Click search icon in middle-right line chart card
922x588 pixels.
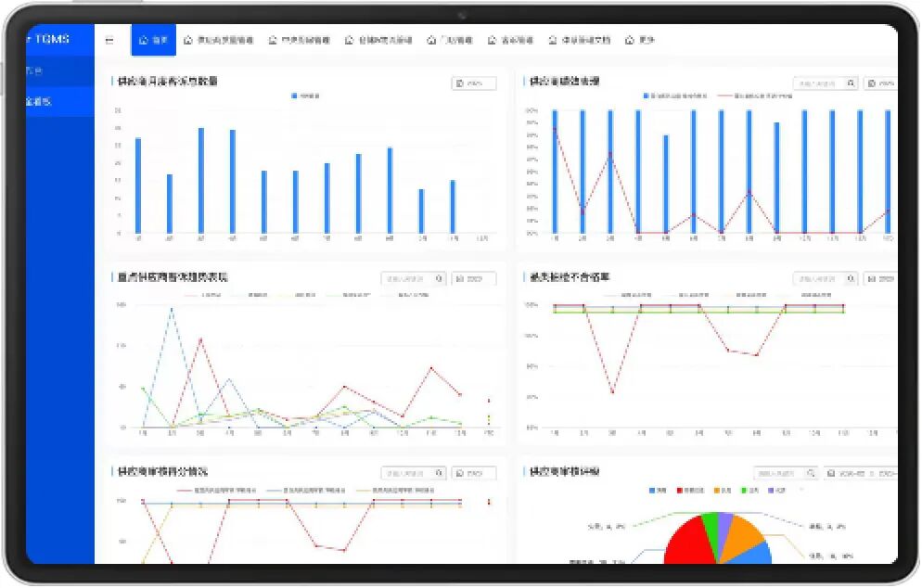(x=851, y=278)
